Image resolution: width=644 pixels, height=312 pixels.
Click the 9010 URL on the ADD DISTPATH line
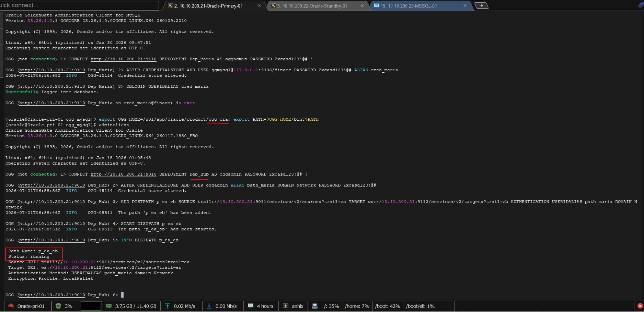tap(52, 202)
